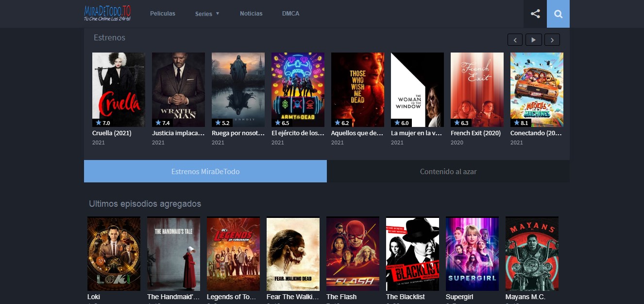The height and width of the screenshot is (304, 644).
Task: Click Supergirl episode title text
Action: point(459,297)
